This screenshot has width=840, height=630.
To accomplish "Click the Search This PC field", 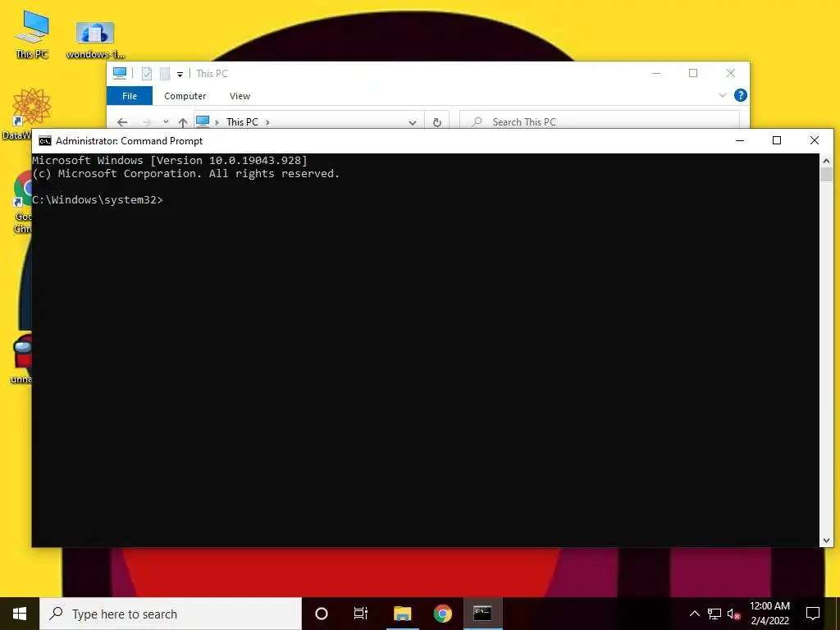I will [600, 121].
